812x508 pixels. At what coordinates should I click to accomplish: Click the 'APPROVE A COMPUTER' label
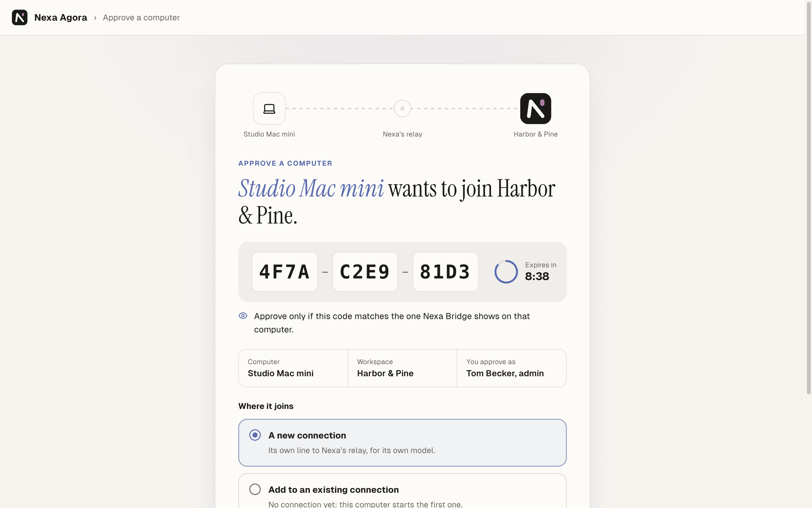(x=285, y=163)
